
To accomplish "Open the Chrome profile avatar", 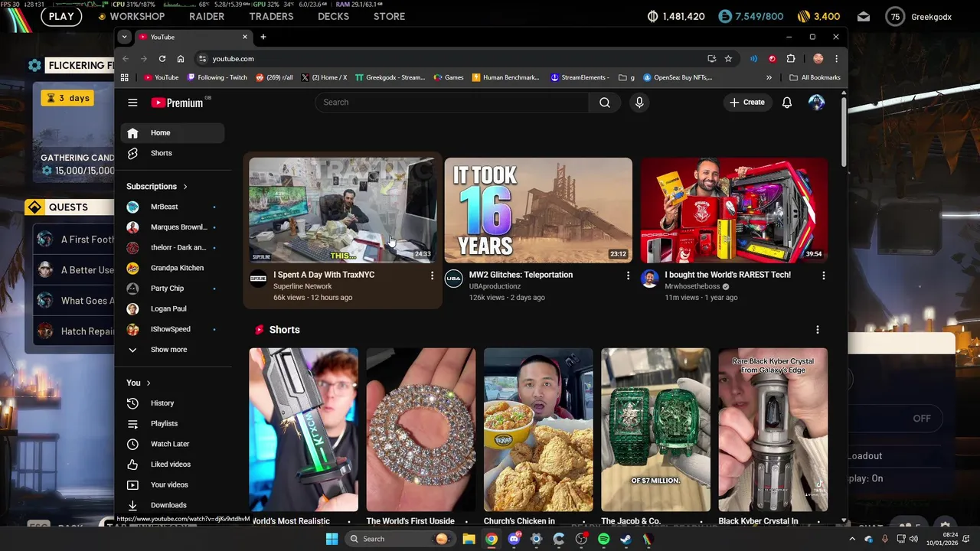I will (x=818, y=59).
